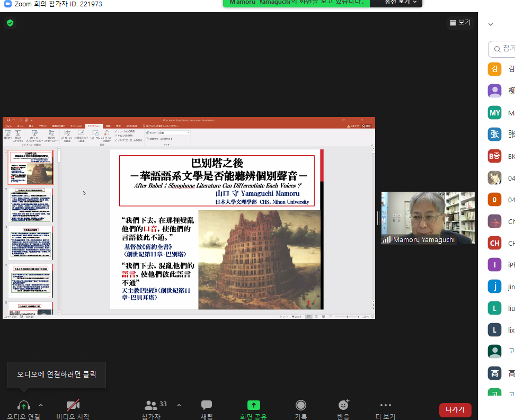515x420 pixels.
Task: Click the green Share Screen icon
Action: [x=253, y=405]
